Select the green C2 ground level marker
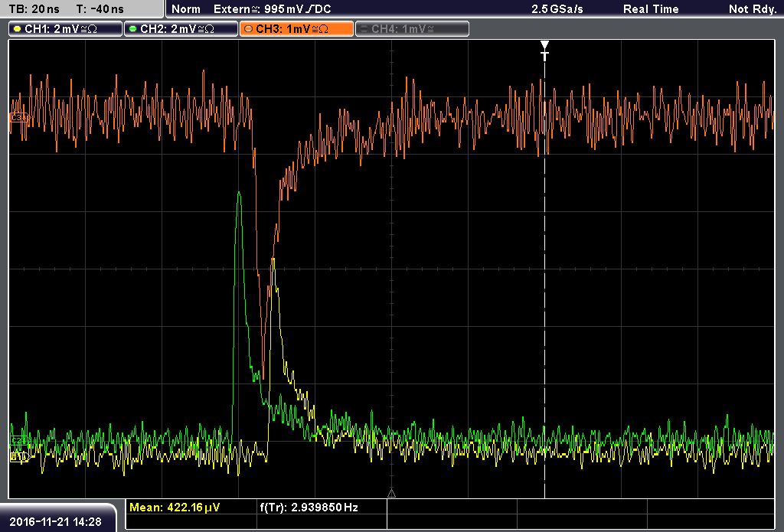Image resolution: width=784 pixels, height=532 pixels. coord(18,440)
